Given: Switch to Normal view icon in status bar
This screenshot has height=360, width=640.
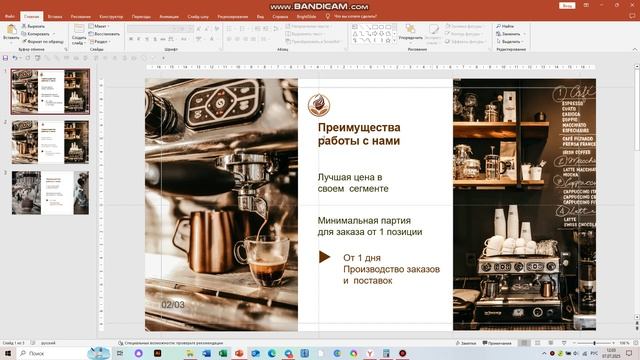Looking at the screenshot, I should click(x=524, y=343).
